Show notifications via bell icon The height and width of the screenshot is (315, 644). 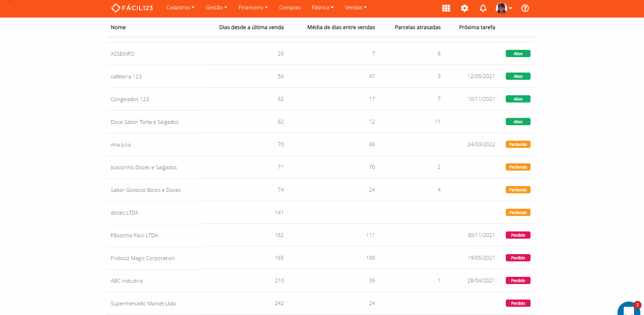(x=483, y=8)
